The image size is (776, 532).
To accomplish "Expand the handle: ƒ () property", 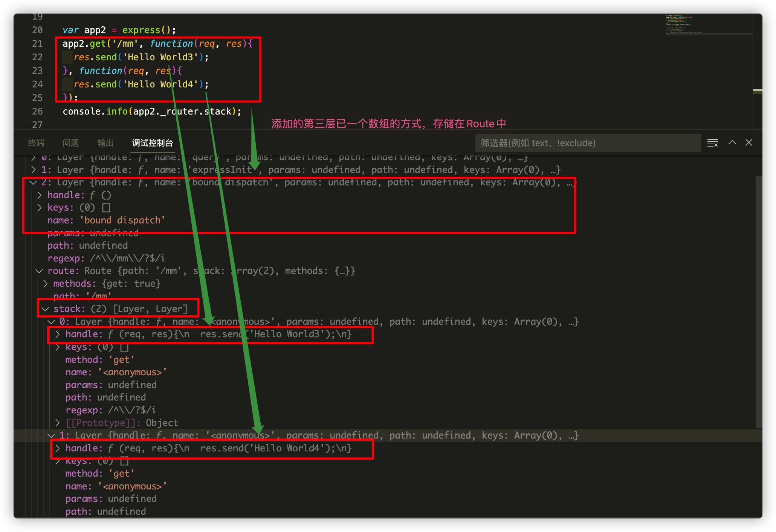I will click(40, 195).
